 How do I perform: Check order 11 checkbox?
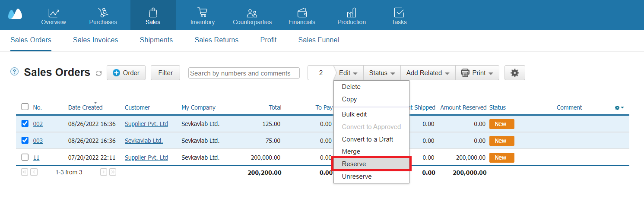[x=25, y=157]
